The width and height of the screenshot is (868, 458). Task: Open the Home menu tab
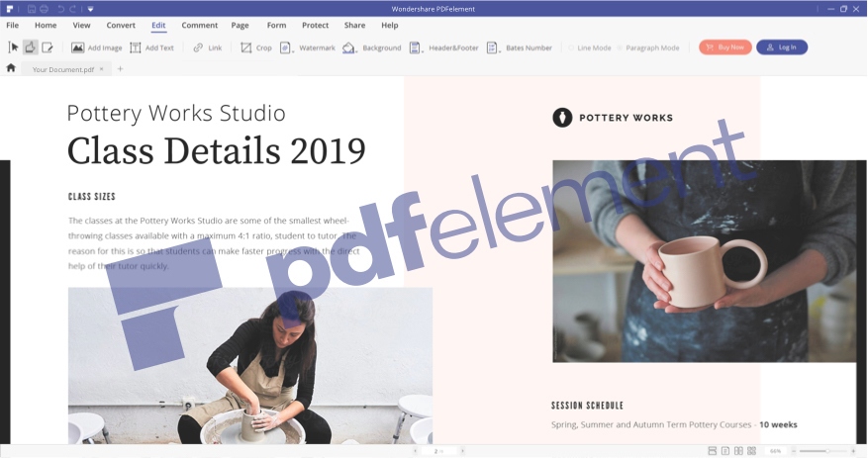point(46,26)
